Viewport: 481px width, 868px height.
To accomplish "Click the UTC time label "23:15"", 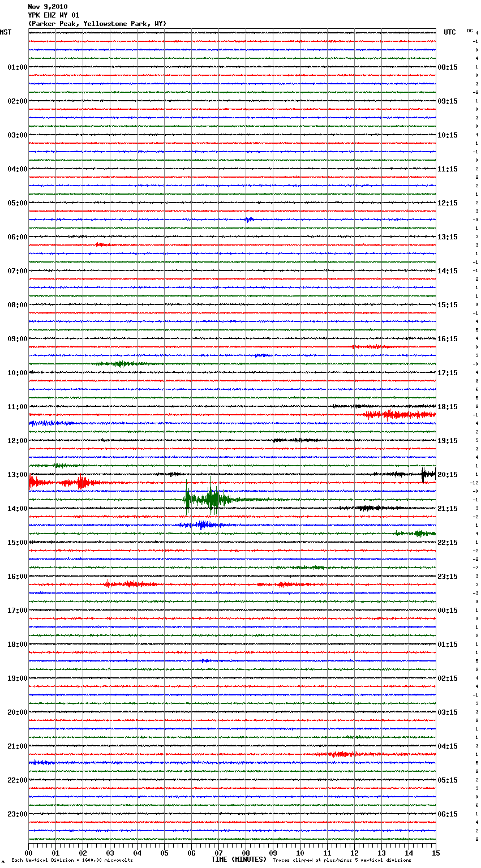I will click(x=448, y=577).
